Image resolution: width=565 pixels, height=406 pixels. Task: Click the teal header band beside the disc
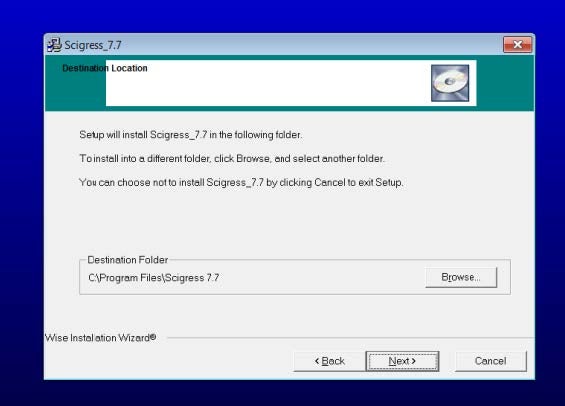[x=505, y=83]
